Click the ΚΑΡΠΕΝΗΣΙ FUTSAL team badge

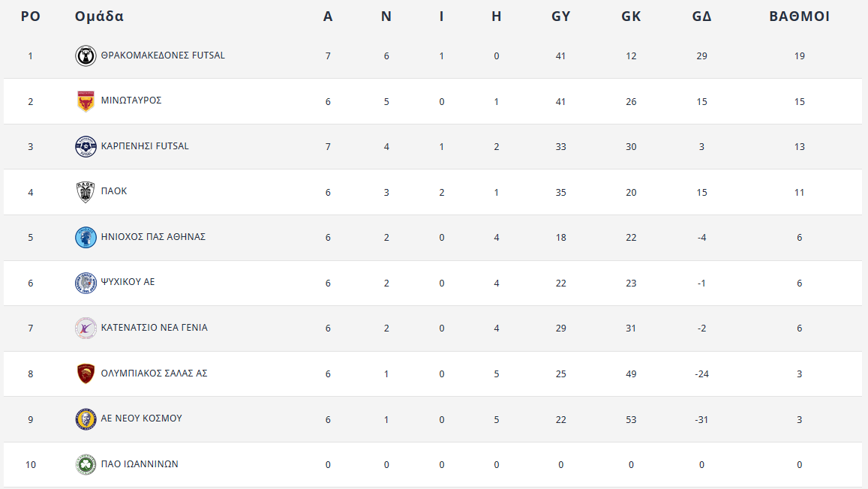(x=86, y=147)
